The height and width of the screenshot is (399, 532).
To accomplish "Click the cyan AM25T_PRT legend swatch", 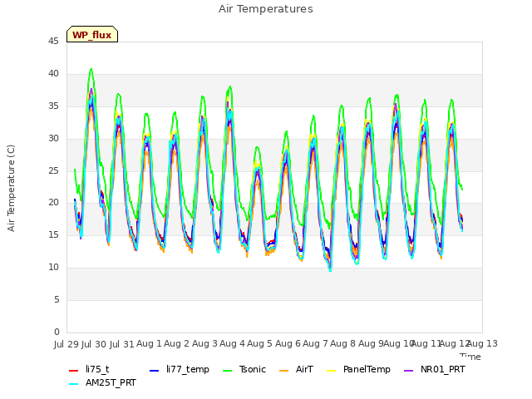I will point(73,384).
